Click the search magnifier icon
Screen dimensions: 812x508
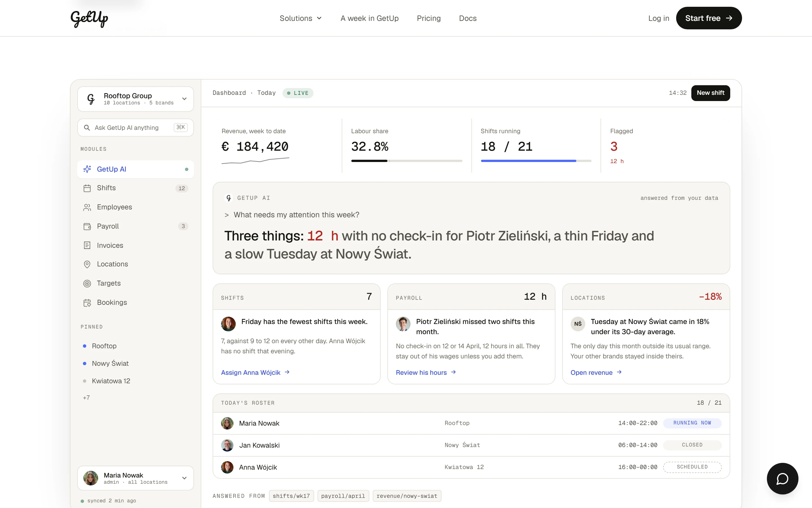click(x=87, y=128)
